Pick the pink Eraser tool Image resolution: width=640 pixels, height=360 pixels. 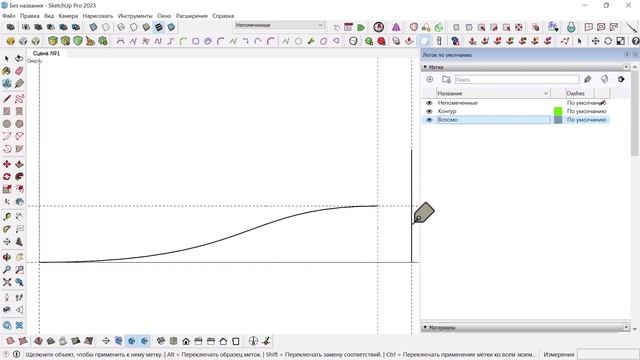click(19, 71)
